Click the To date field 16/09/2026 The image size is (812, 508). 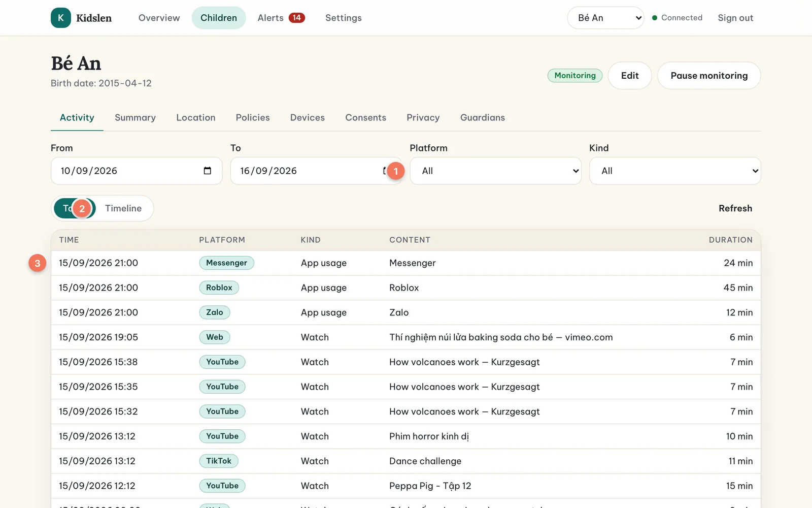(x=316, y=171)
